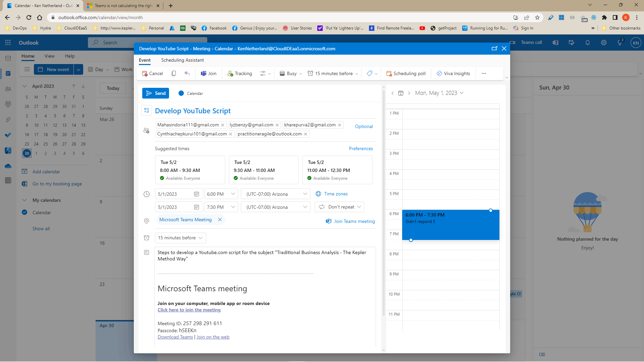Click the body/notes icon
644x362 pixels.
click(146, 252)
